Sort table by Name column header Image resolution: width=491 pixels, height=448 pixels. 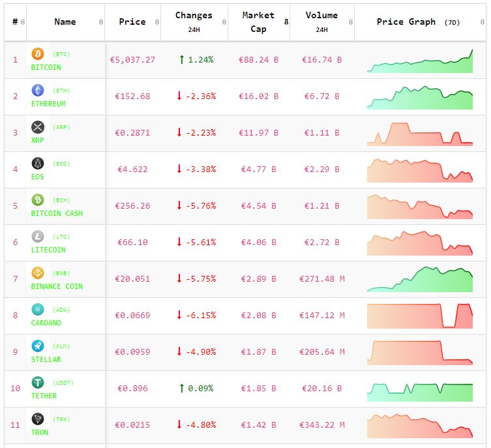(x=65, y=22)
